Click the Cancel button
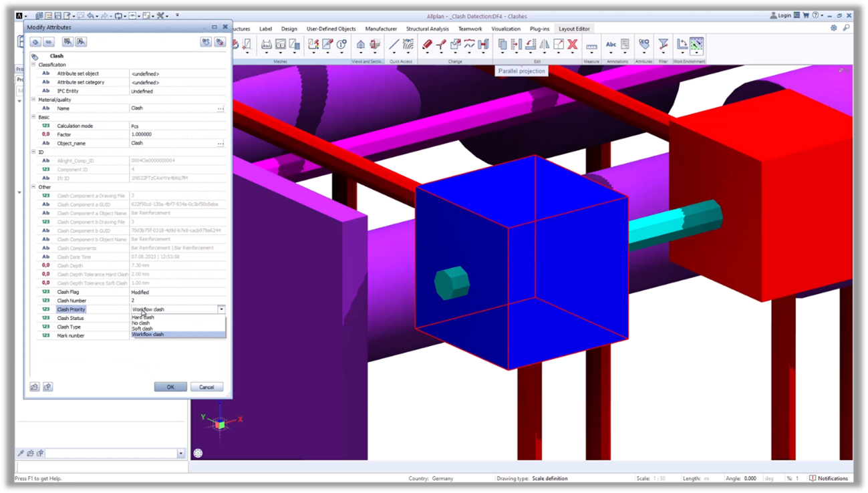The height and width of the screenshot is (493, 868). tap(206, 387)
